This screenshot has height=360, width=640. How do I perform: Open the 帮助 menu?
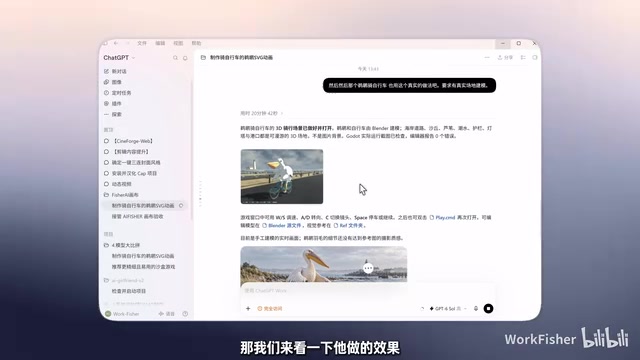tap(196, 43)
